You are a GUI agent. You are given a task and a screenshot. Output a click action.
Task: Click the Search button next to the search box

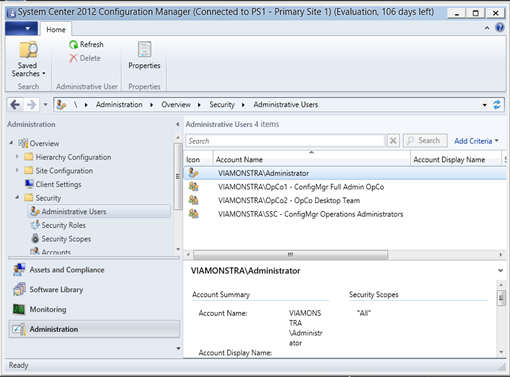425,141
